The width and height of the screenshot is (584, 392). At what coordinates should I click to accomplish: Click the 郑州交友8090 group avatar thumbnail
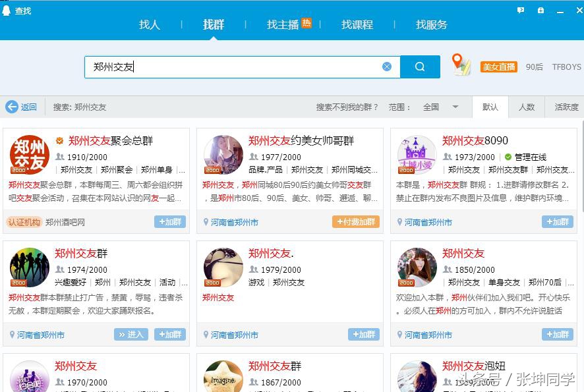417,155
